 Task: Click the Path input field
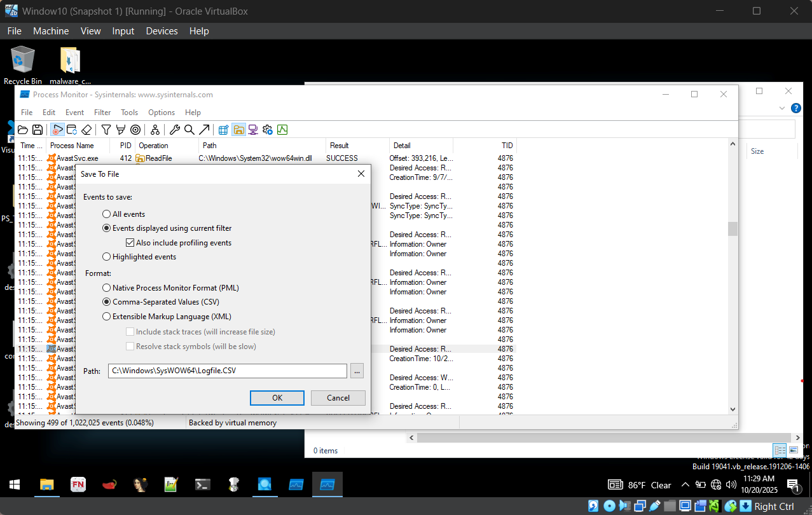click(x=228, y=371)
